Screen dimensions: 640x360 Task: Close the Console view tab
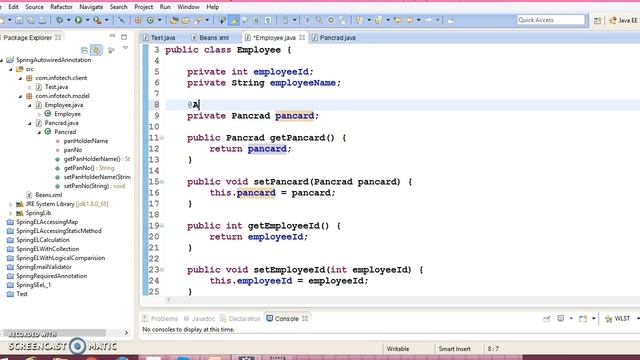click(305, 318)
